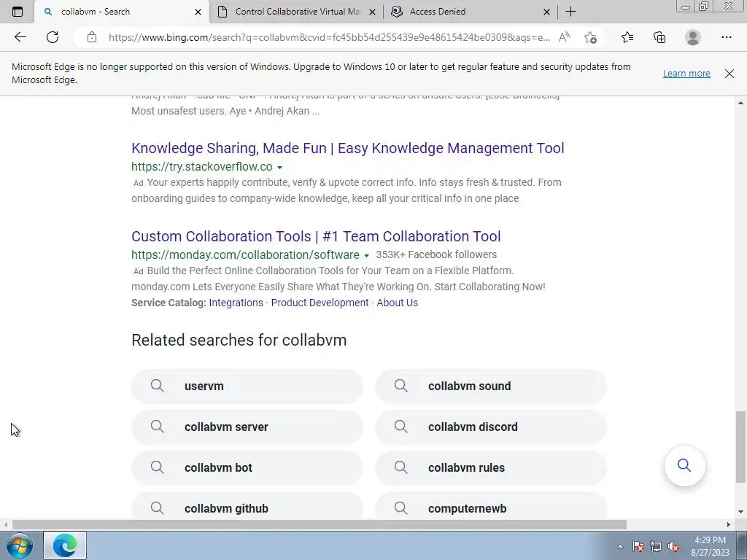747x560 pixels.
Task: Click the Windows Start orb
Action: pos(20,545)
